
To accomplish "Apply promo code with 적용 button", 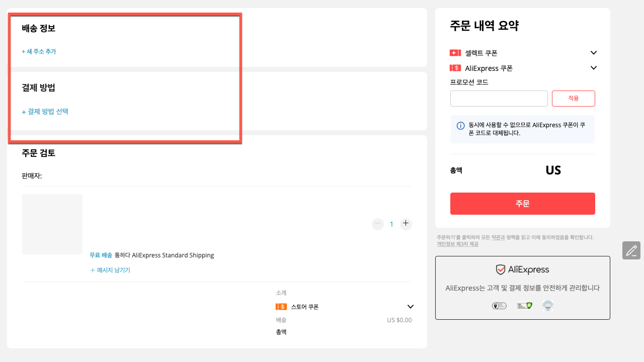I will (574, 99).
